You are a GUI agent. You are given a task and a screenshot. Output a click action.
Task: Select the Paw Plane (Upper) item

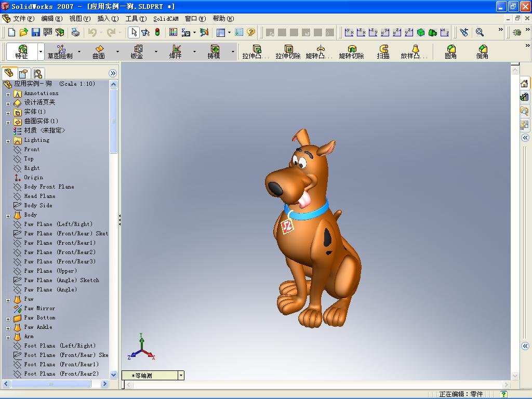50,271
